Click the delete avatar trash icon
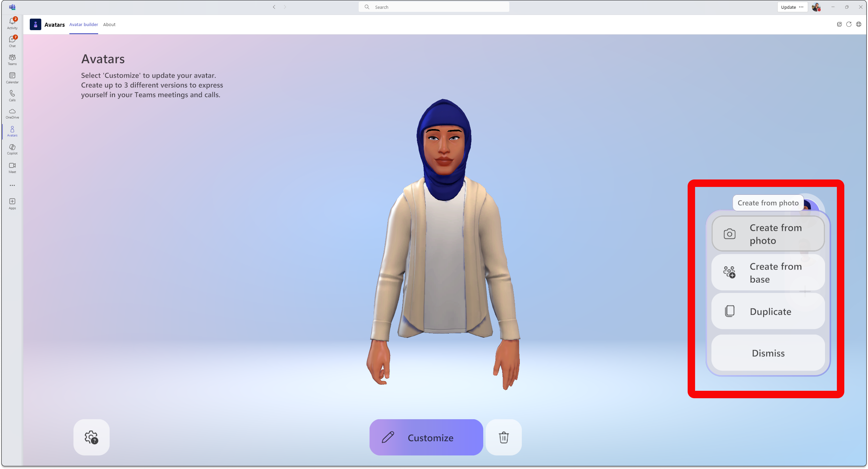The height and width of the screenshot is (469, 868). tap(503, 437)
